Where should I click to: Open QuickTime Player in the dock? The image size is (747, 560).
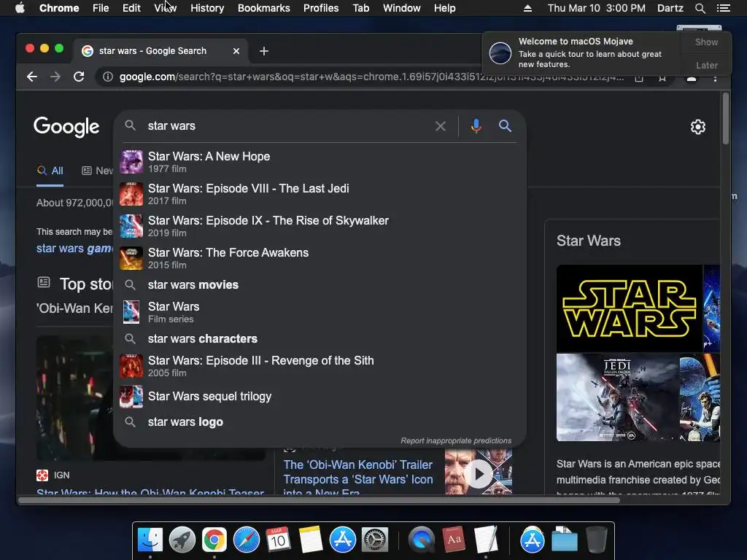[x=422, y=540]
